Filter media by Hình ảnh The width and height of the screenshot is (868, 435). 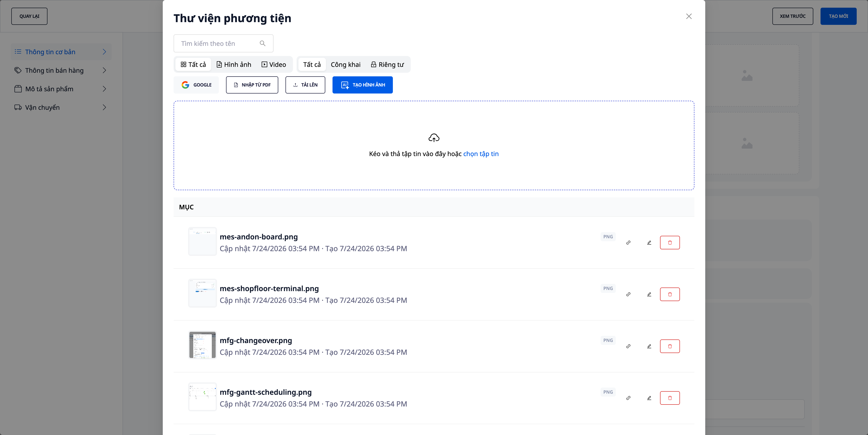coord(234,64)
